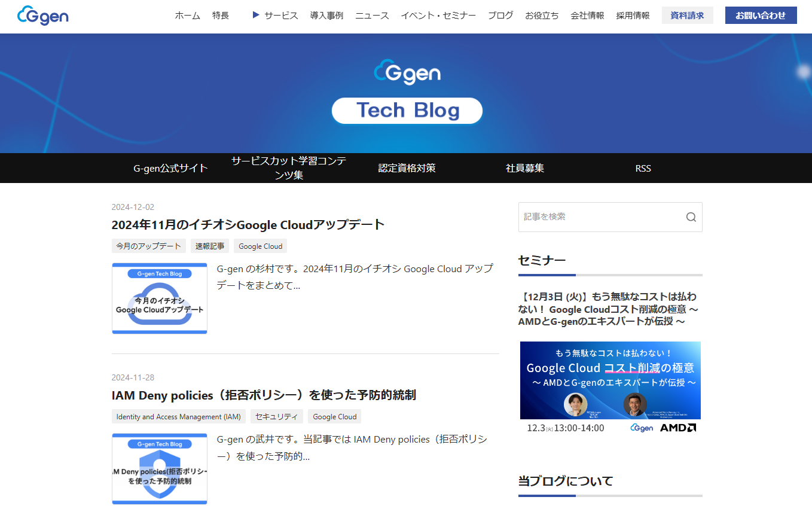The image size is (812, 506).
Task: Click the Tech Blog title badge
Action: point(407,111)
